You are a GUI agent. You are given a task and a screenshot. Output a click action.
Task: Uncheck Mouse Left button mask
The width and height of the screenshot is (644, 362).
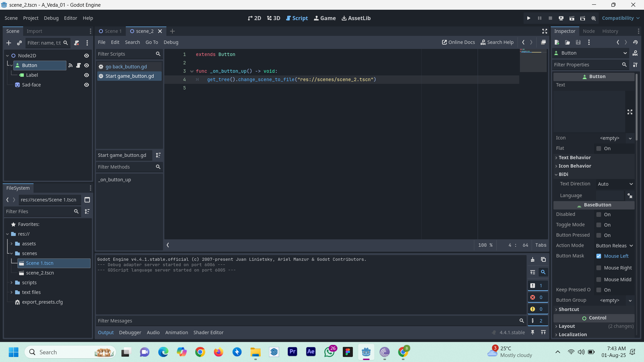click(x=599, y=256)
